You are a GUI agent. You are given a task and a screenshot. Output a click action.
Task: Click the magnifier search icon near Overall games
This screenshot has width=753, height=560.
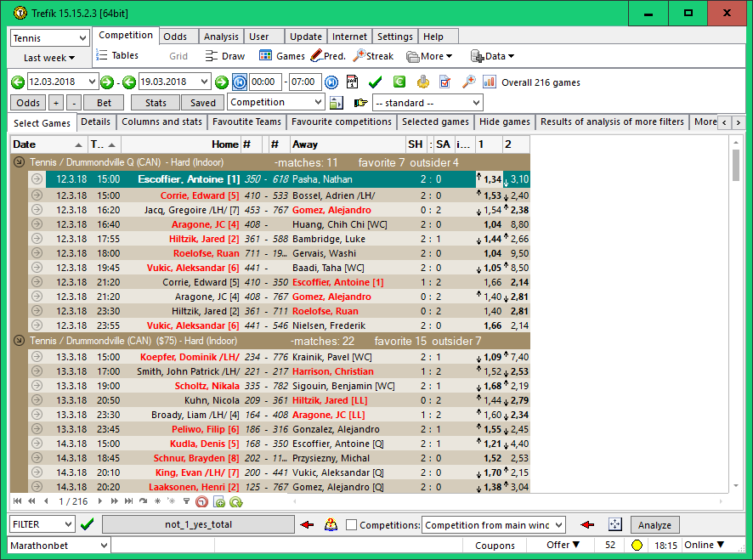[468, 82]
